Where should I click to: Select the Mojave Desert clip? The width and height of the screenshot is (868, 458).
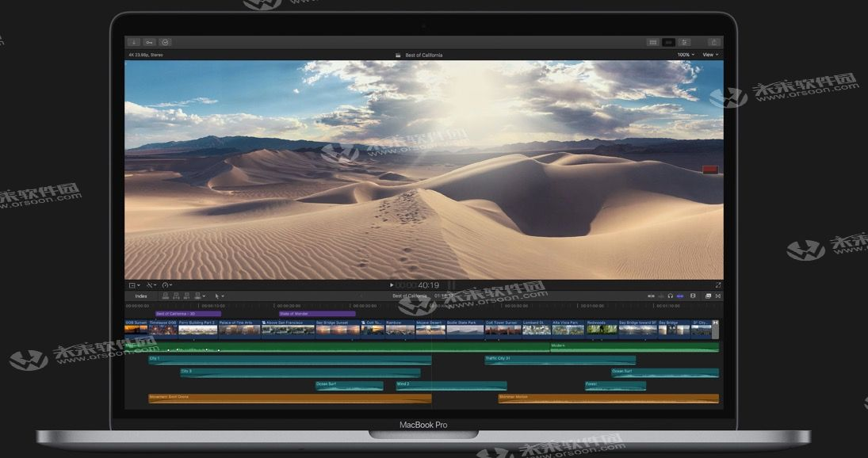pyautogui.click(x=430, y=328)
